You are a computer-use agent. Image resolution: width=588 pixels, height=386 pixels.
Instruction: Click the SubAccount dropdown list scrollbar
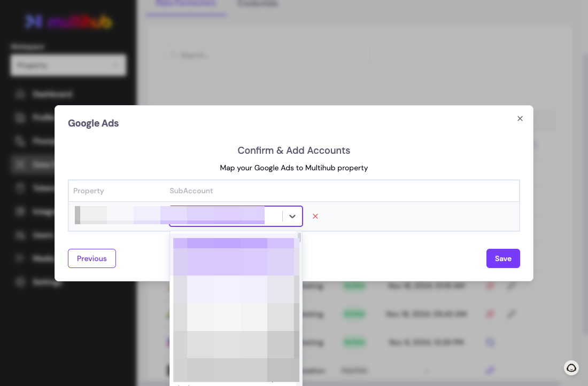tap(299, 238)
